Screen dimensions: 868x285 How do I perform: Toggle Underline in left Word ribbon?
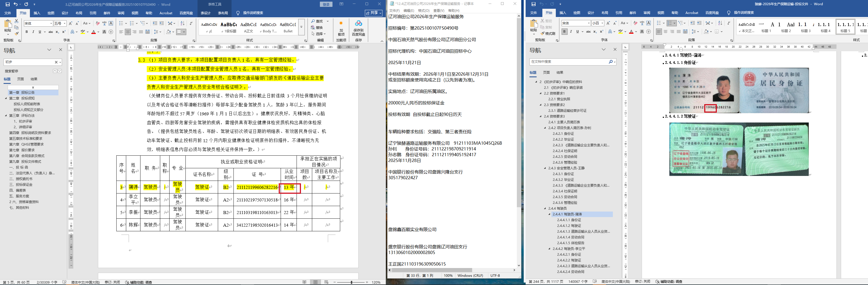40,32
